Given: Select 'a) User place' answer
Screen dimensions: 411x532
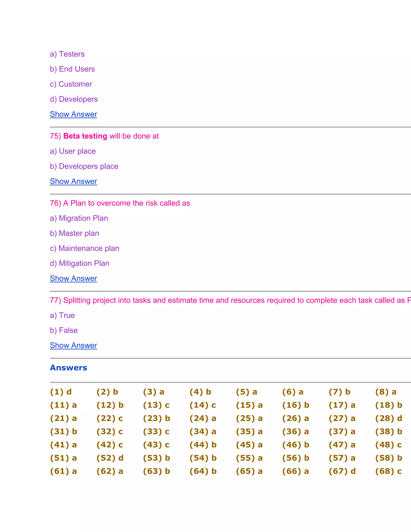Looking at the screenshot, I should [73, 151].
